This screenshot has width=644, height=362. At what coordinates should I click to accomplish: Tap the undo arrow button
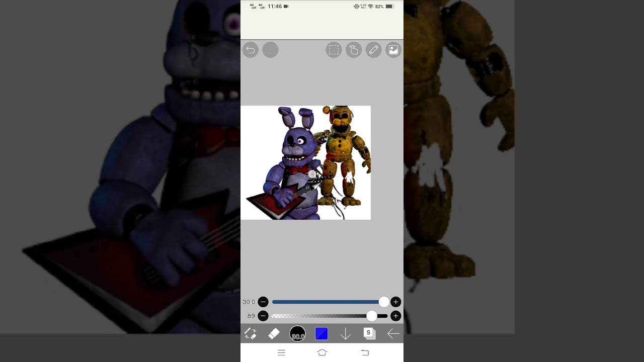(251, 50)
